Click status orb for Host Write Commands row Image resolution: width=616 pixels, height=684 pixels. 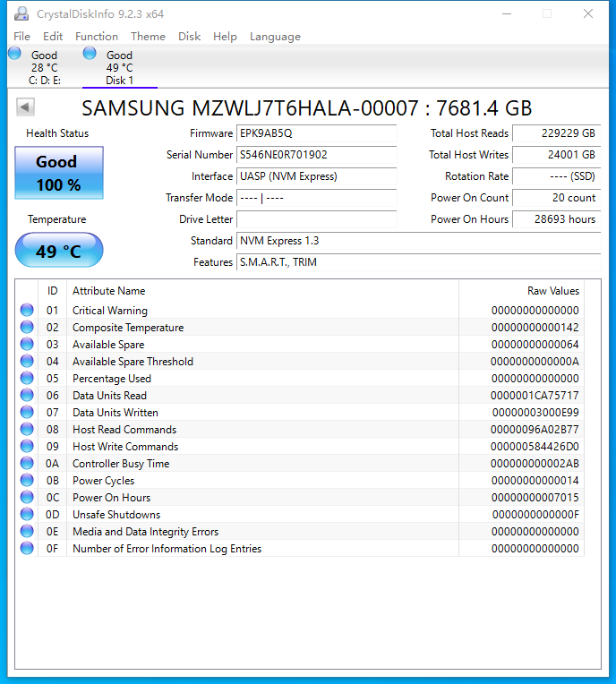[x=27, y=446]
